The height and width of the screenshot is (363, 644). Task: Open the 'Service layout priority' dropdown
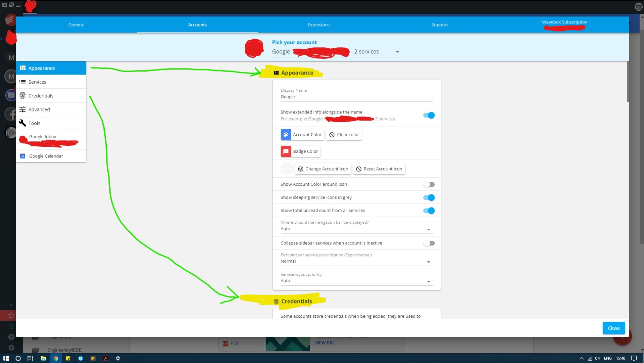point(428,281)
